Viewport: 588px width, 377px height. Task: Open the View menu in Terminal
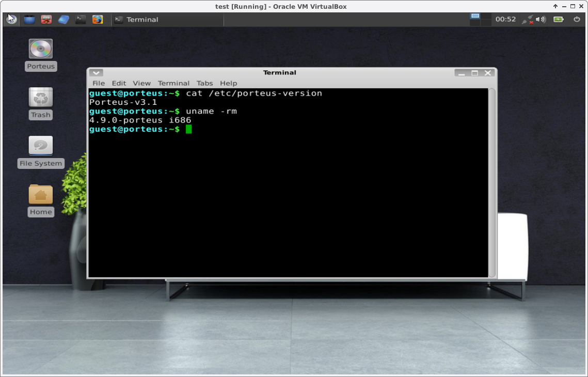(x=142, y=83)
